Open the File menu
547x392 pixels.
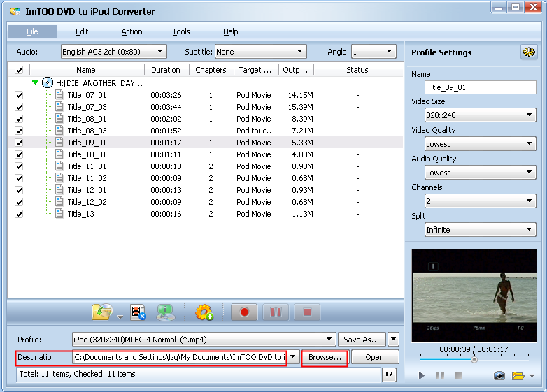pos(32,31)
